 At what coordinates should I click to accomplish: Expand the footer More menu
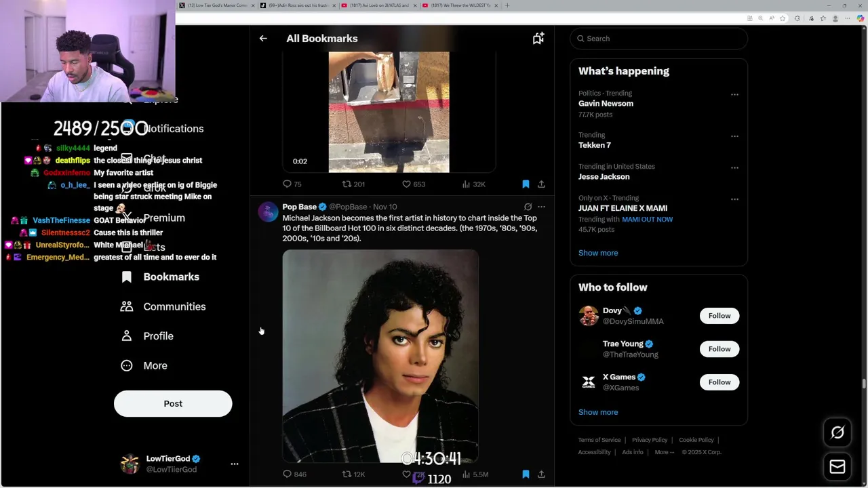click(x=664, y=452)
